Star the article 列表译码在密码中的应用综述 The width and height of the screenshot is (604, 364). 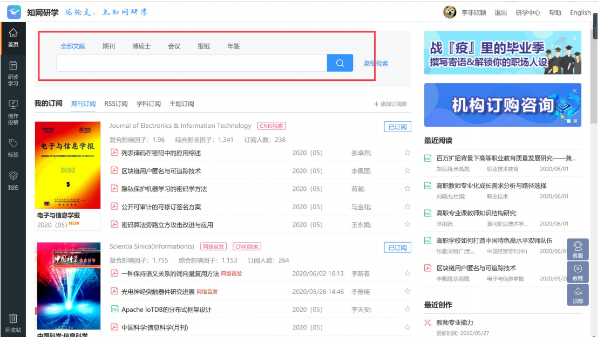tap(408, 153)
